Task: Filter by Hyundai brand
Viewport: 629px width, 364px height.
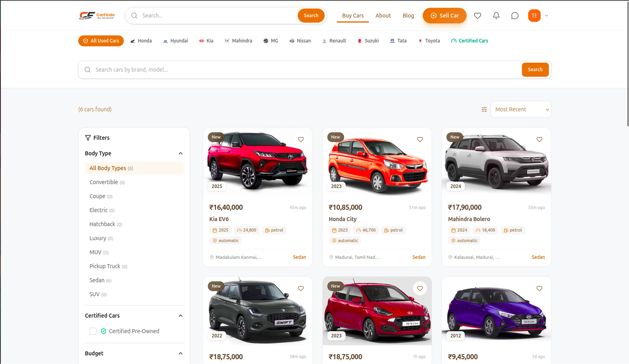Action: (175, 41)
